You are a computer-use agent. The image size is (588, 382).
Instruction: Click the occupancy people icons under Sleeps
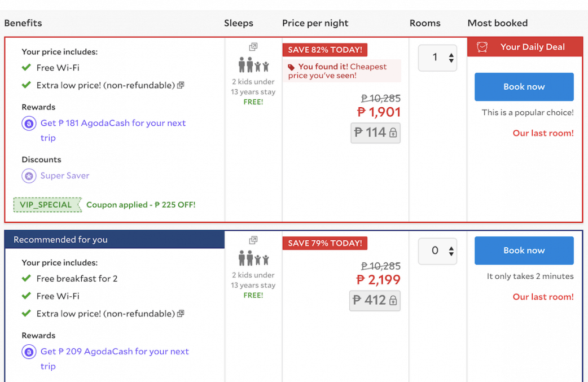coord(253,64)
